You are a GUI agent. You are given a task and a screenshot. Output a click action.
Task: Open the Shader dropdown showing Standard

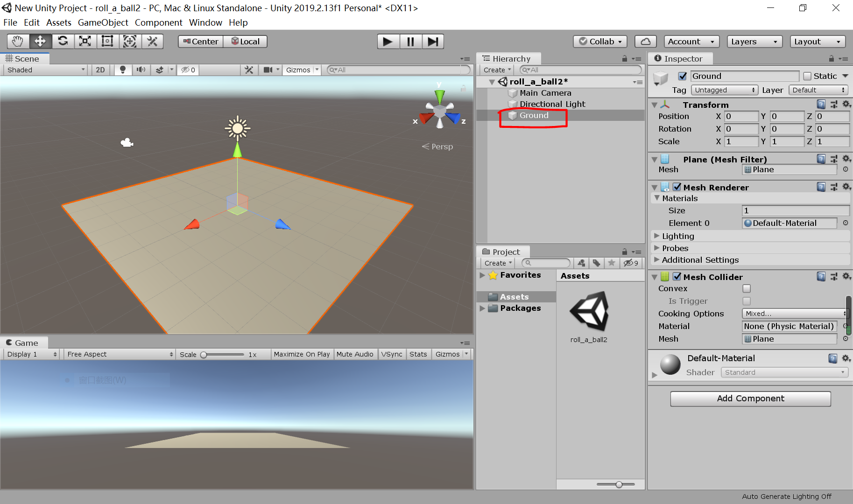point(784,372)
